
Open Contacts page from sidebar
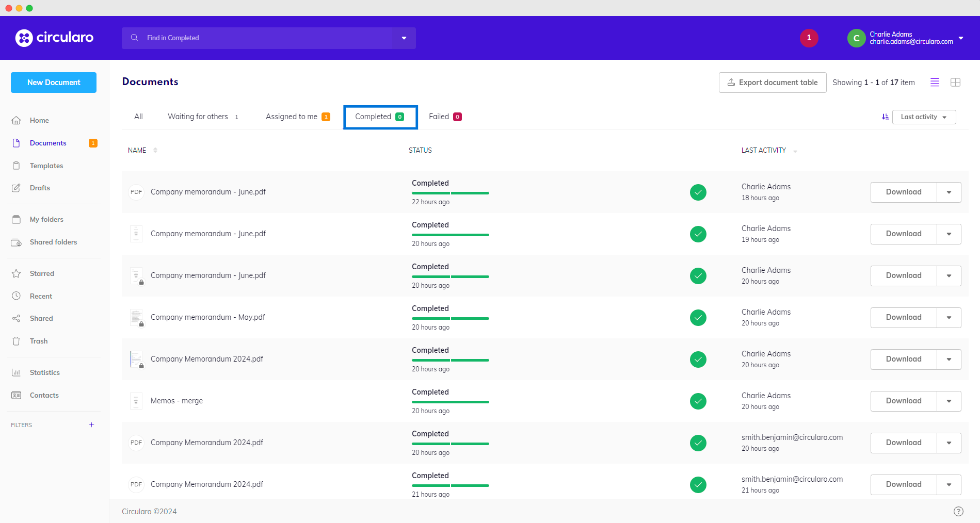click(x=44, y=395)
